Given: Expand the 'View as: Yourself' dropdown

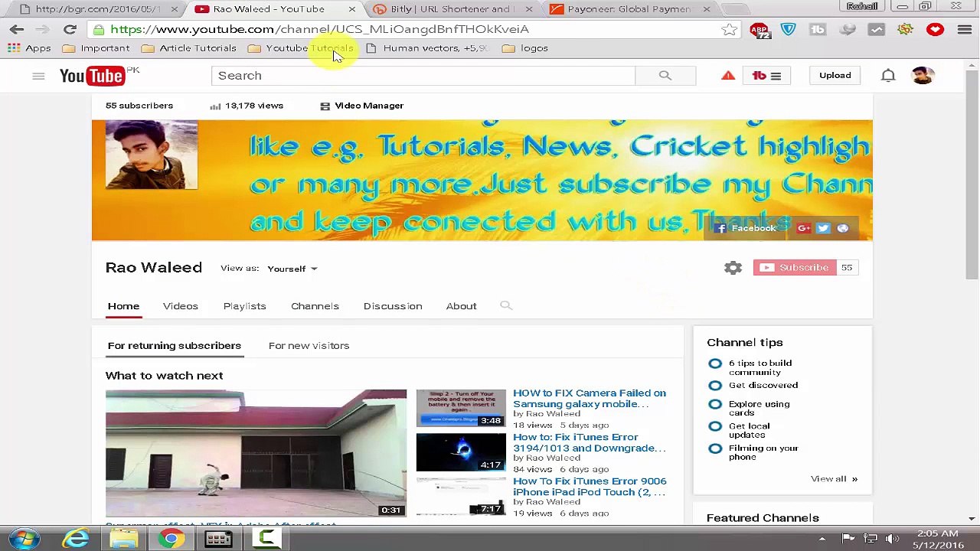Looking at the screenshot, I should [292, 269].
